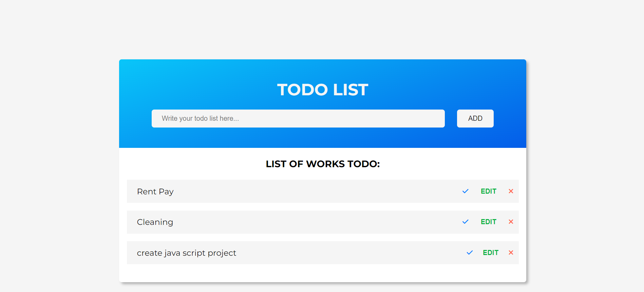644x292 pixels.
Task: Delete create java script project item
Action: point(511,253)
